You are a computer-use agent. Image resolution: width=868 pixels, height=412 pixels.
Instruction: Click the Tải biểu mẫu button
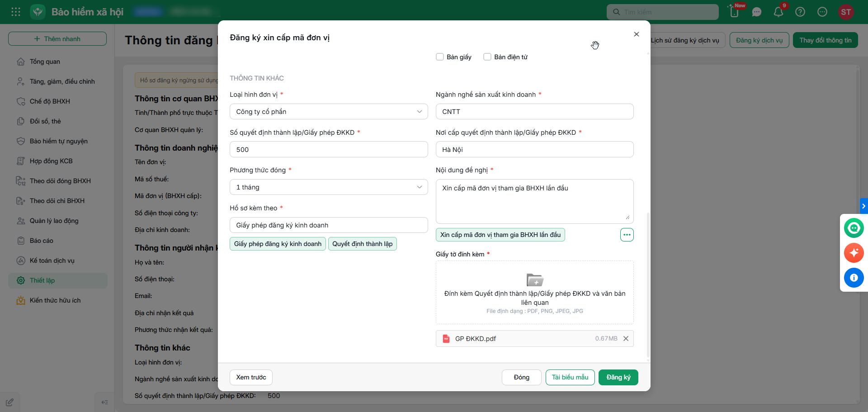(570, 377)
